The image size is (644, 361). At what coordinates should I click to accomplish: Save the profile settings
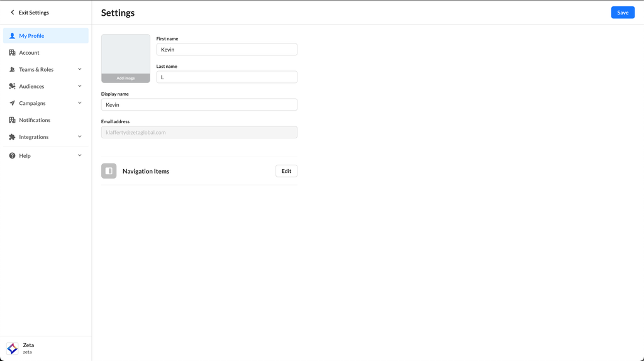pos(622,13)
